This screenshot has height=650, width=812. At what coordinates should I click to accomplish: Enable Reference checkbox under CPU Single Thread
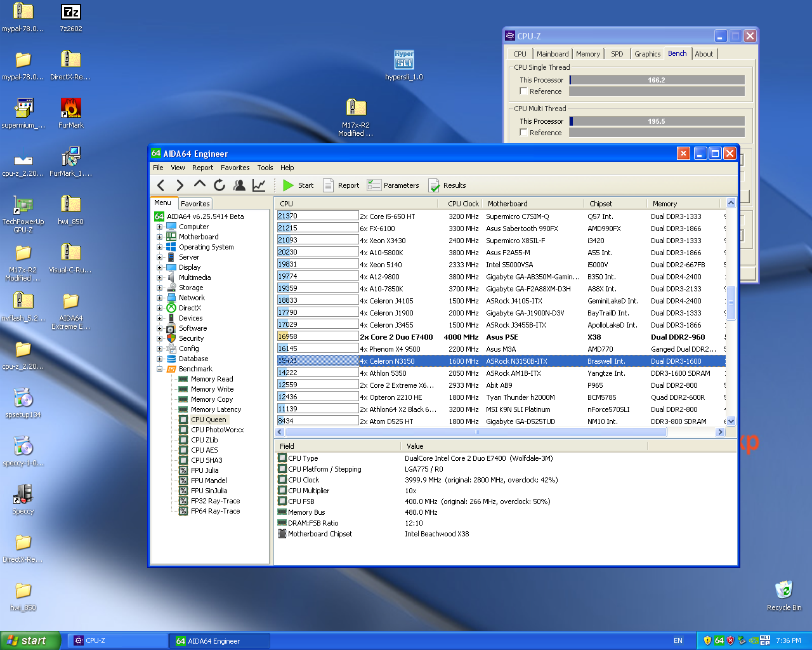(524, 91)
